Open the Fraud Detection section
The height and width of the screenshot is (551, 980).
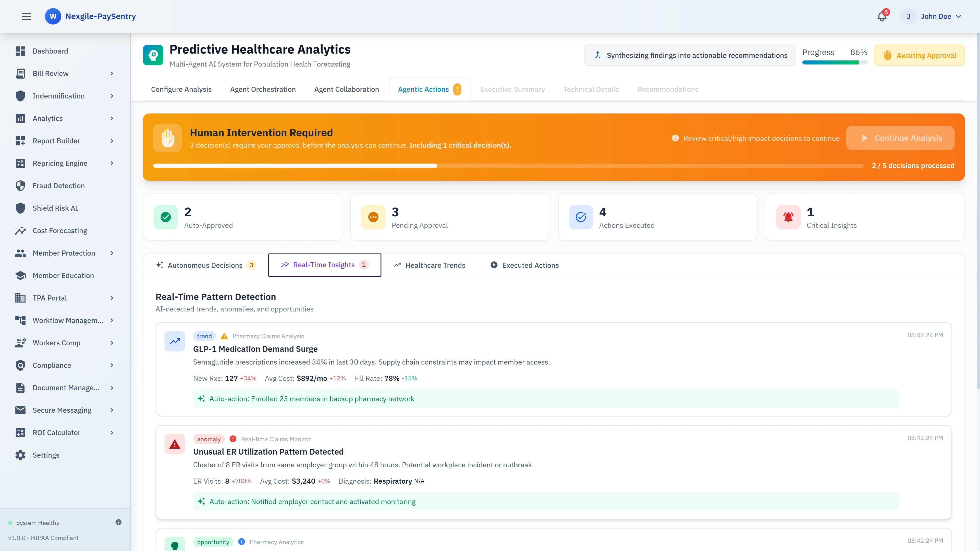pos(59,185)
